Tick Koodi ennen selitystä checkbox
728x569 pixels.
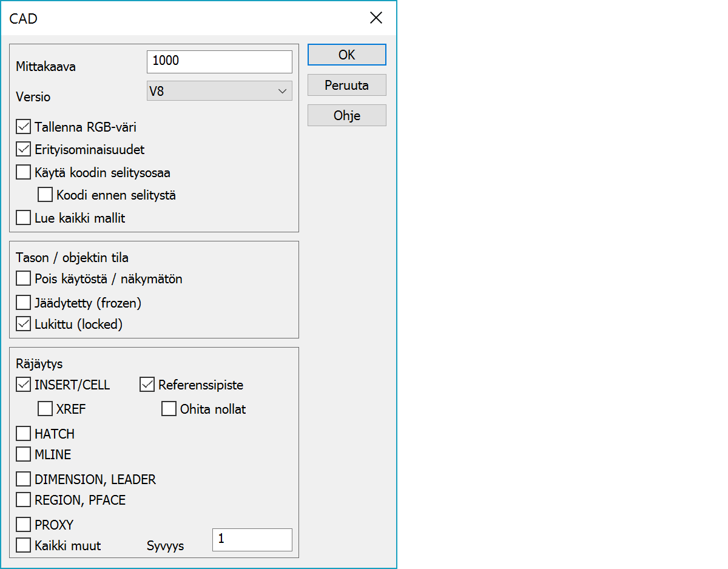[45, 195]
